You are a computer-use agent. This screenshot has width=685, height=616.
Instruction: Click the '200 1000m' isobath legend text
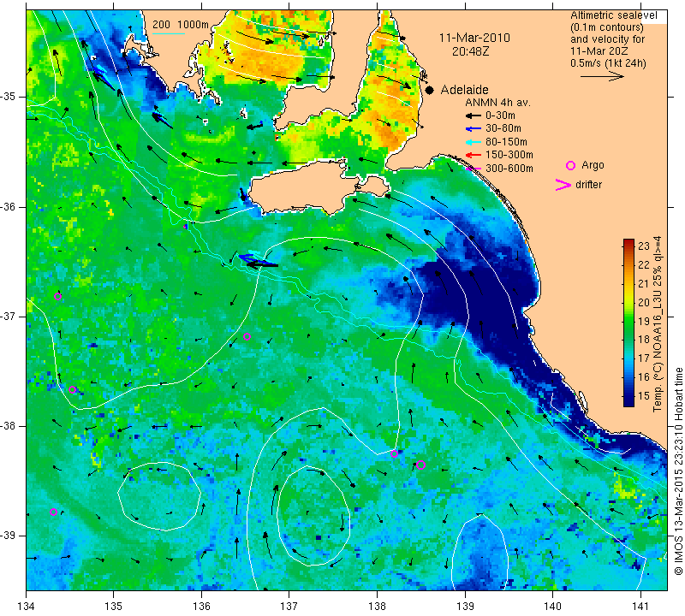181,25
